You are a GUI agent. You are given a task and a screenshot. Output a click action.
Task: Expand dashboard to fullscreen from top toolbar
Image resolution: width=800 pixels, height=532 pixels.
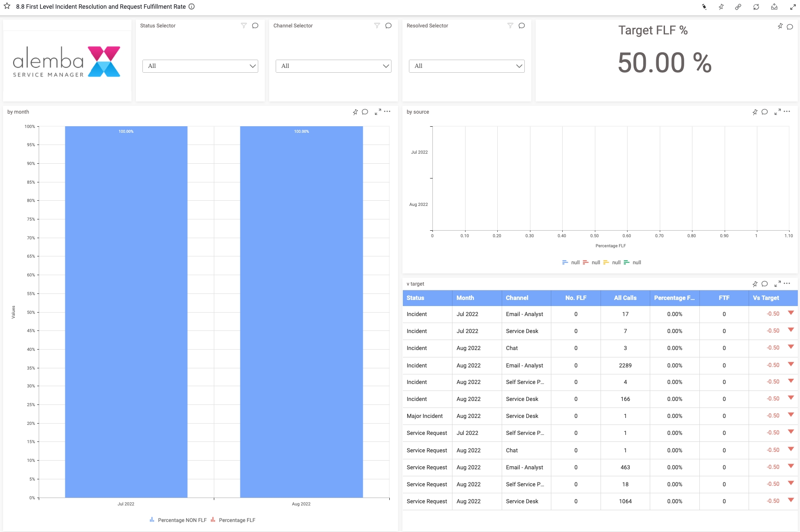[x=793, y=7]
